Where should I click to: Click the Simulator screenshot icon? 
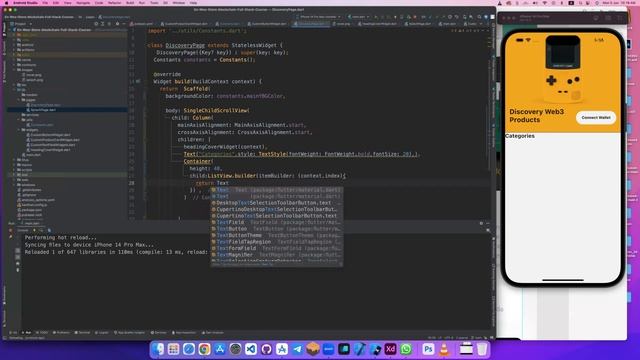(x=608, y=18)
